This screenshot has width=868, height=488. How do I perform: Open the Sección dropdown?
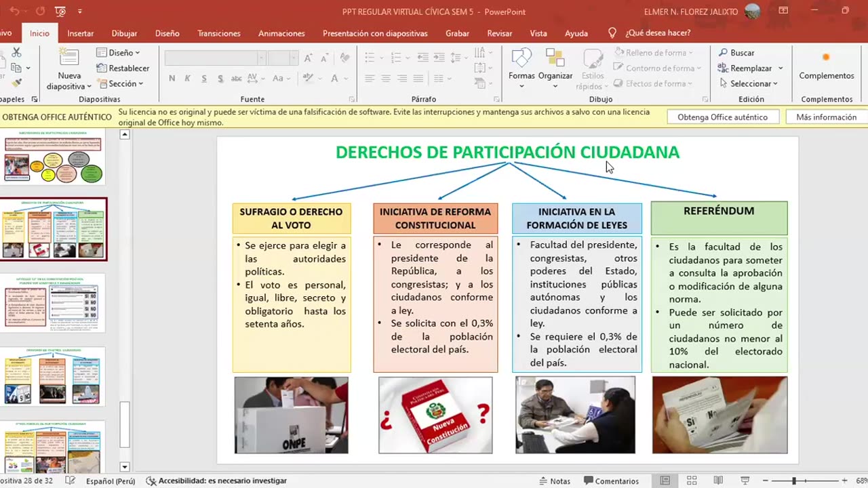pos(120,84)
